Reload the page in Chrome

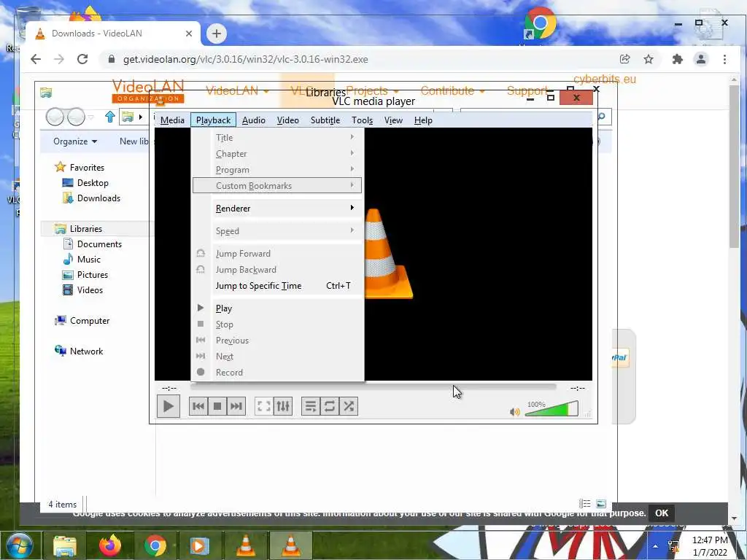click(82, 59)
